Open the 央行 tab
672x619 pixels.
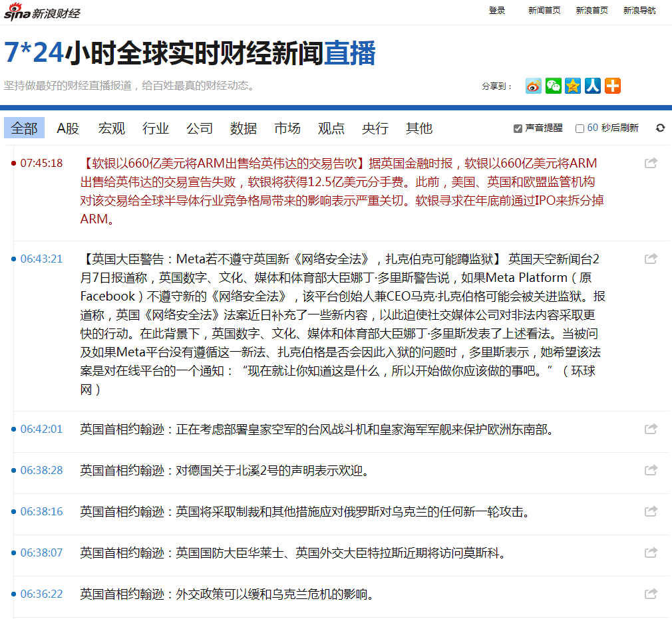point(375,128)
